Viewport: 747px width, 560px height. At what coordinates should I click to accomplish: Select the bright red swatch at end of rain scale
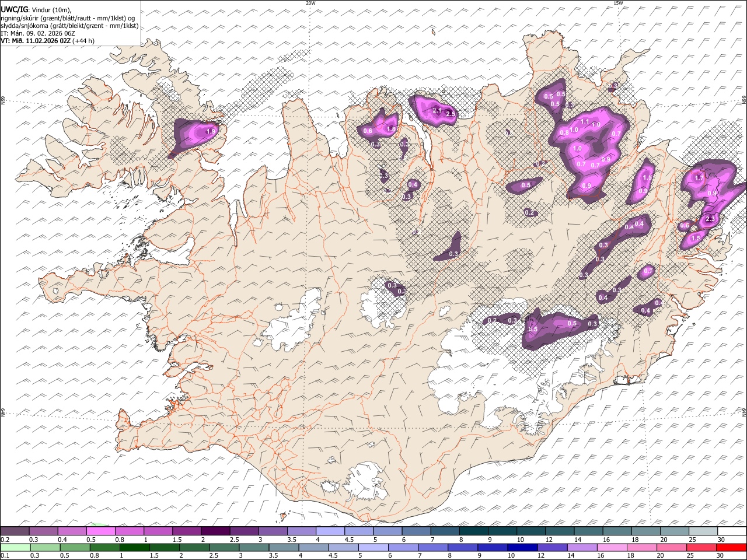(x=731, y=547)
